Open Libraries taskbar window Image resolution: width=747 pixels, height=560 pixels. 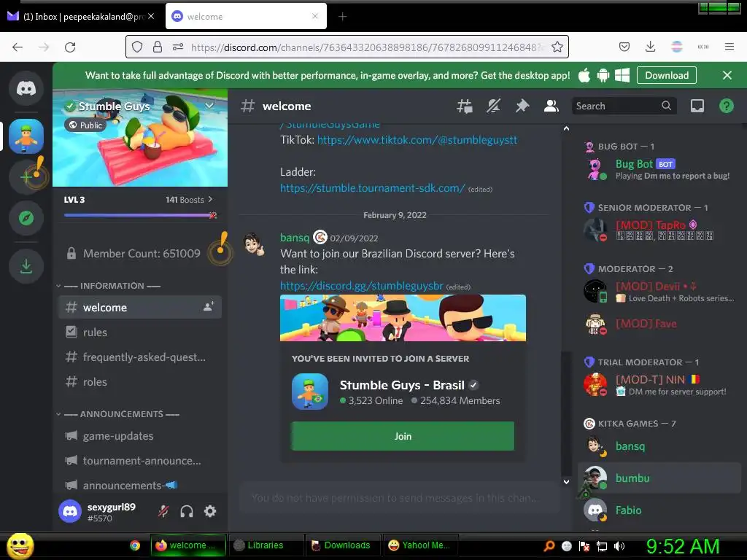(266, 545)
